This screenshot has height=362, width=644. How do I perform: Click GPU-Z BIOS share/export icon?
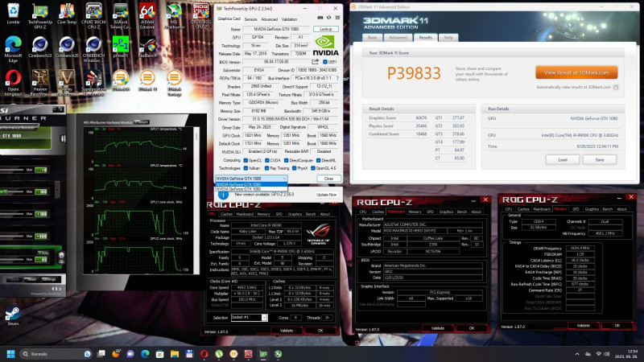315,62
